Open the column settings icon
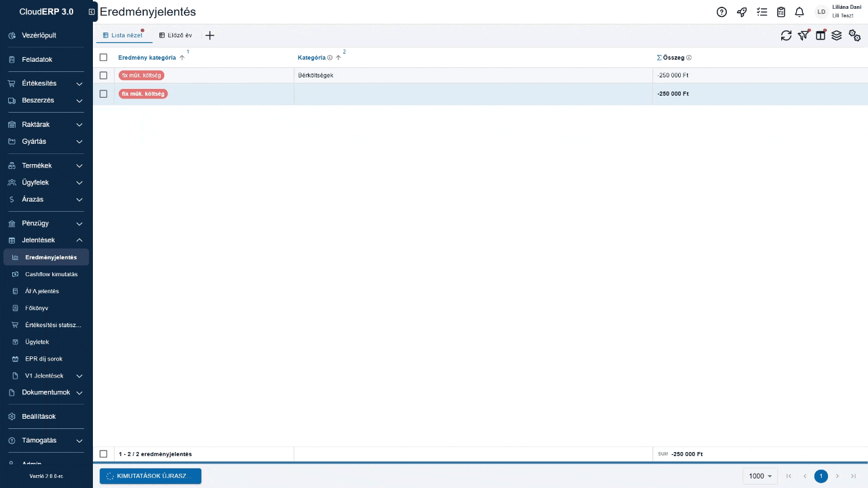Image resolution: width=868 pixels, height=488 pixels. point(821,35)
